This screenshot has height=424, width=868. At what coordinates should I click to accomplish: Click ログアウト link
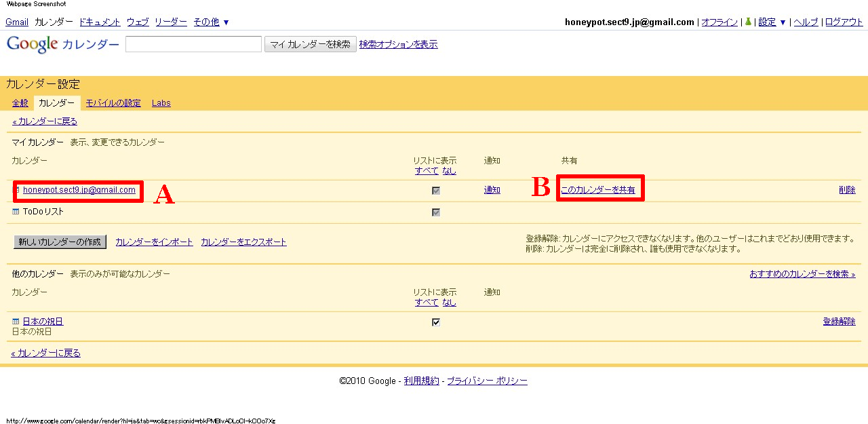click(x=844, y=22)
